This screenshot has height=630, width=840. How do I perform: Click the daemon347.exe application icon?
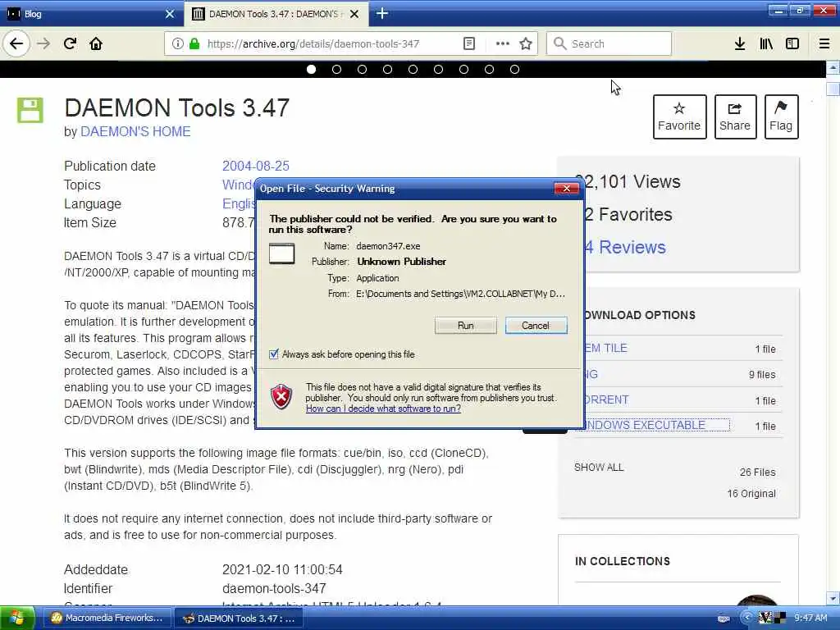[282, 253]
